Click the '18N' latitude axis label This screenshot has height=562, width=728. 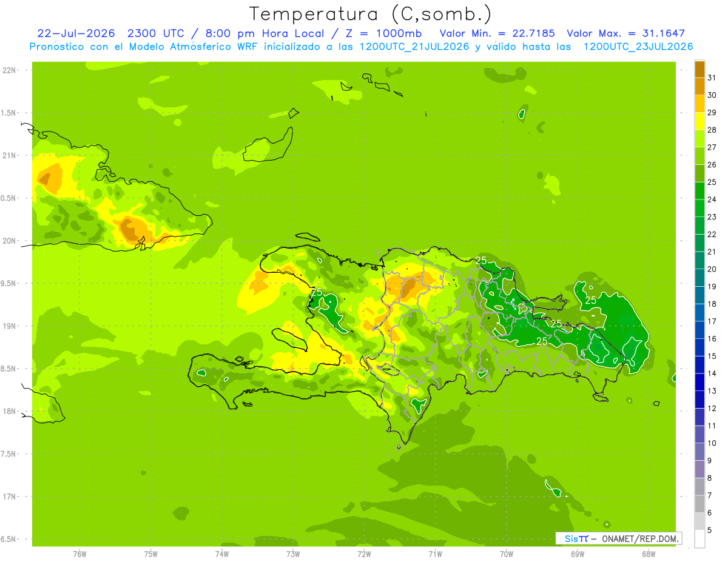tap(10, 412)
